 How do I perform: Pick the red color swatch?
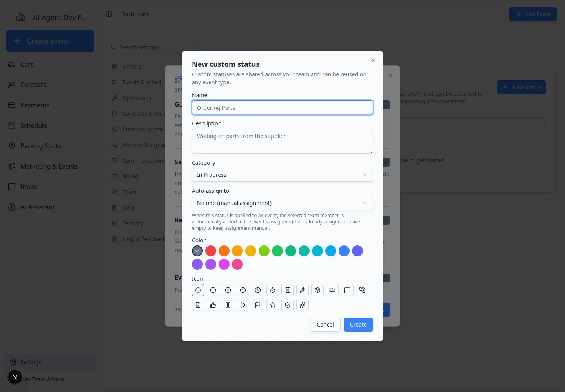point(211,251)
